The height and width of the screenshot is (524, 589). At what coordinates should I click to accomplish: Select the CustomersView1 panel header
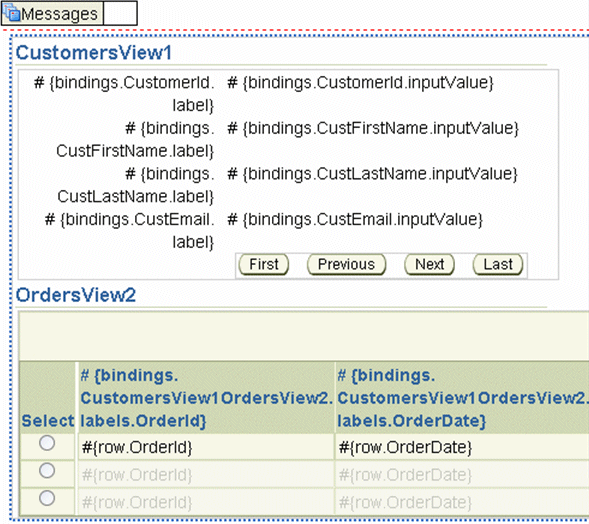pyautogui.click(x=94, y=53)
